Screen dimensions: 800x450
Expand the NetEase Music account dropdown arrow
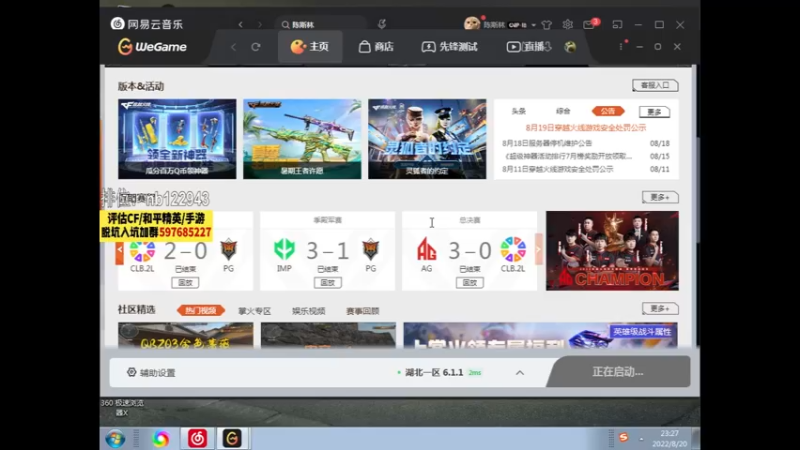(x=534, y=25)
